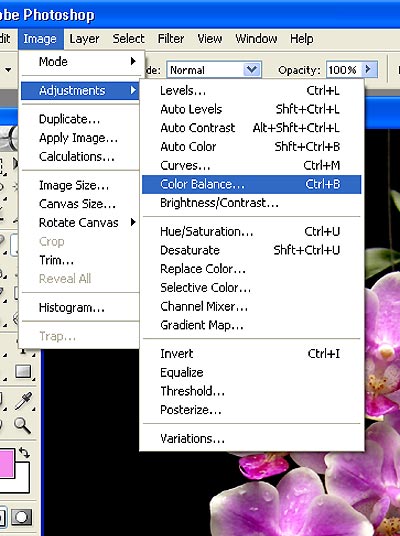The width and height of the screenshot is (400, 536).
Task: Open the Filter menu
Action: 171,39
